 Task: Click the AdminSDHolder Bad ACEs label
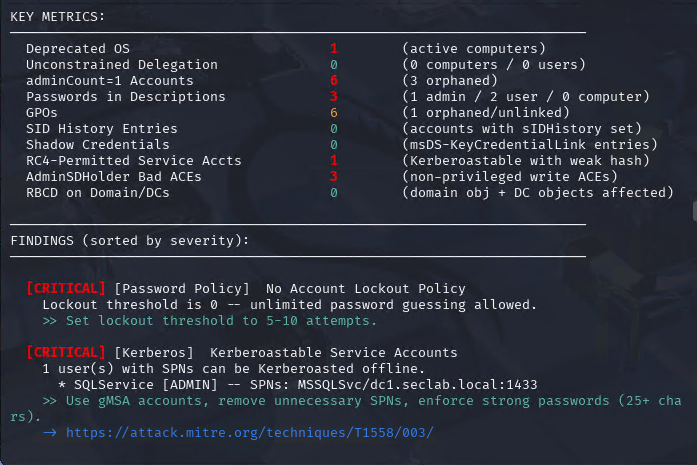click(114, 176)
